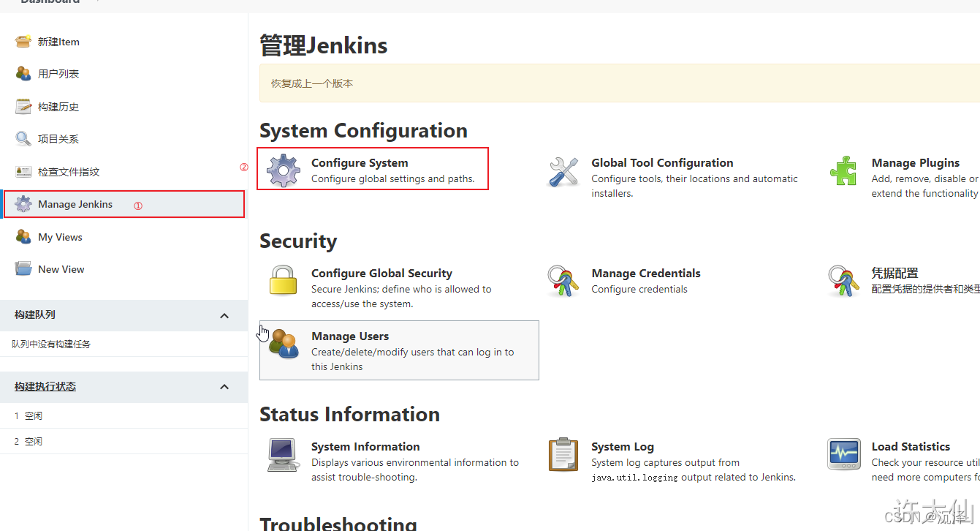Open the System Log link

(x=623, y=447)
